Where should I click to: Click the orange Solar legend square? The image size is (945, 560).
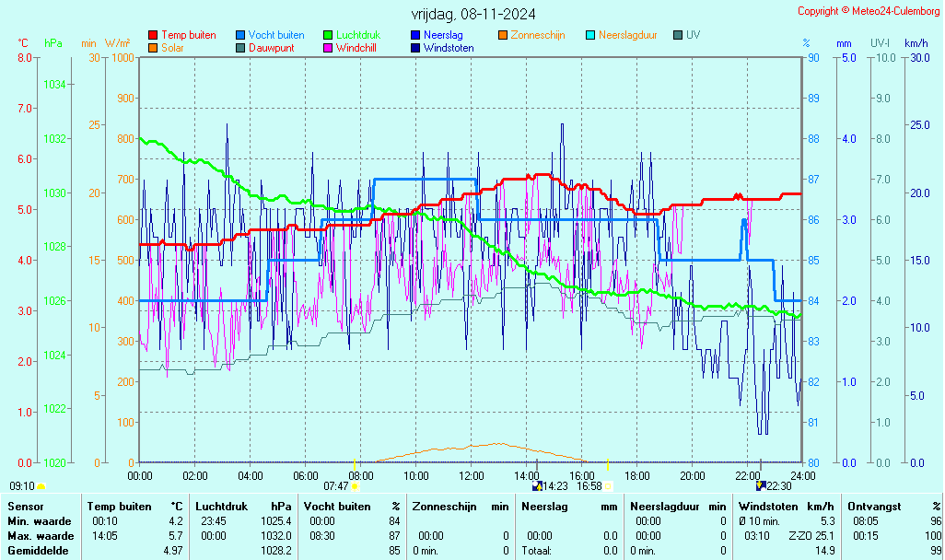pos(153,48)
